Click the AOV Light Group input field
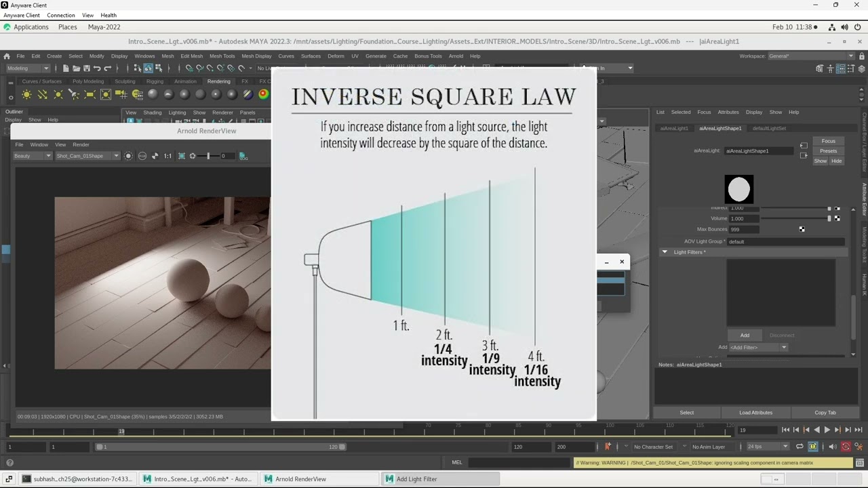 pos(785,241)
